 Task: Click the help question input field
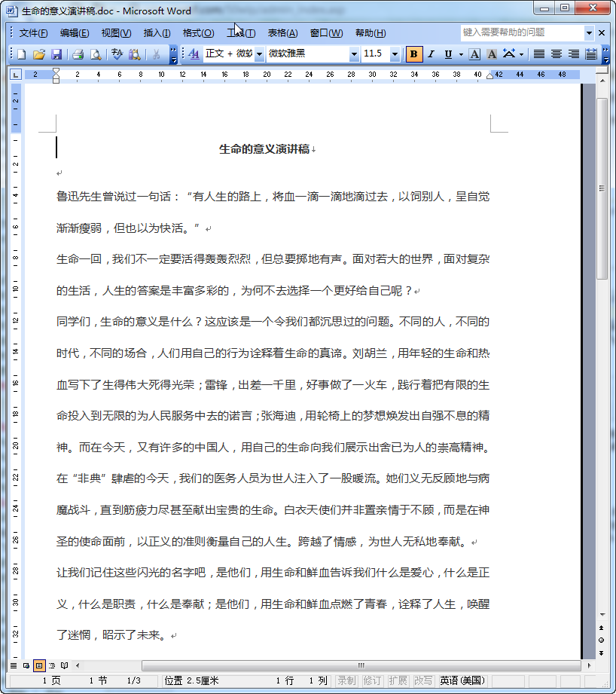[523, 32]
